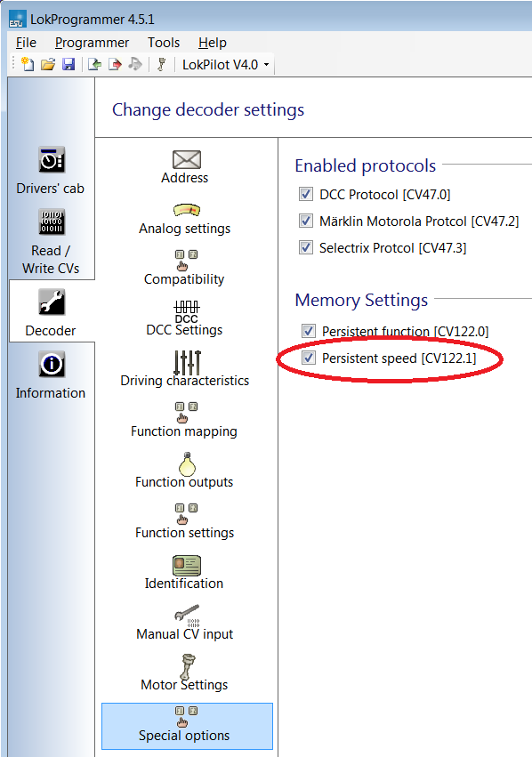Go to Analog settings

click(x=185, y=219)
